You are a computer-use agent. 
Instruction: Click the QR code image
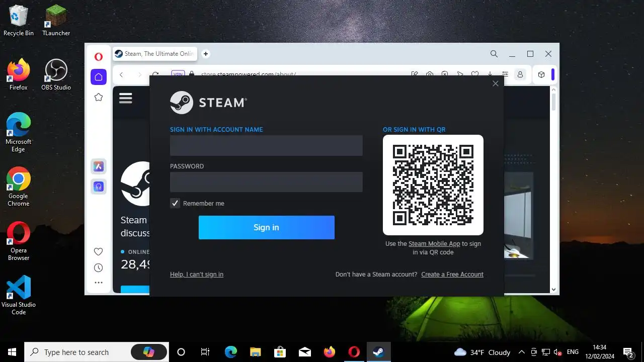point(433,185)
